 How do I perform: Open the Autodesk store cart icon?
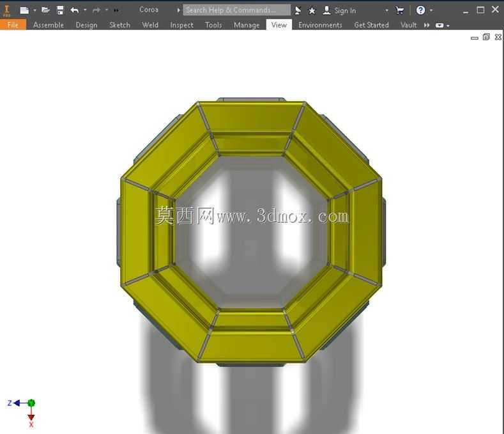pyautogui.click(x=399, y=10)
